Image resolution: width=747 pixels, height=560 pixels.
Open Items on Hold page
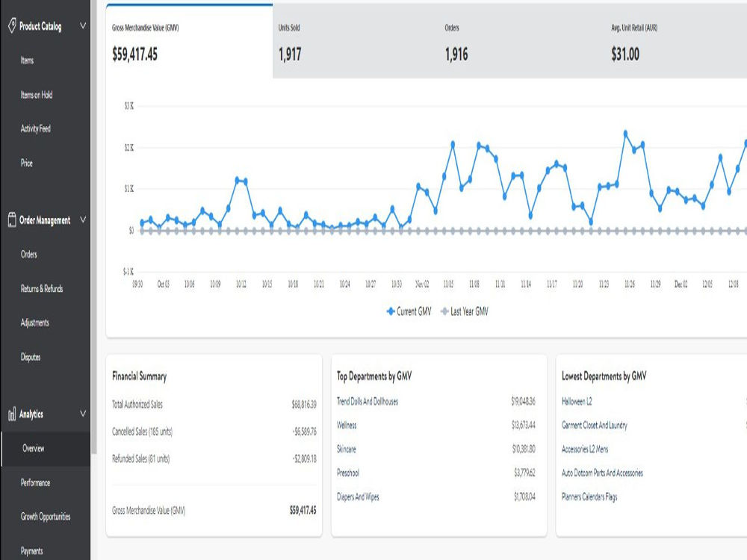(x=37, y=95)
